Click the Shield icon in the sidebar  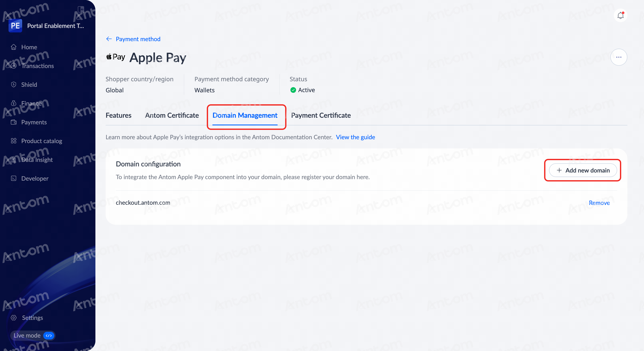pos(14,85)
